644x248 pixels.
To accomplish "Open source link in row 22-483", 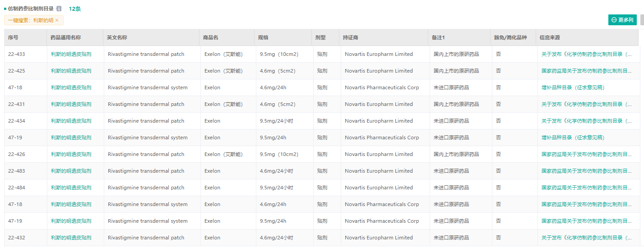I will pyautogui.click(x=586, y=171).
